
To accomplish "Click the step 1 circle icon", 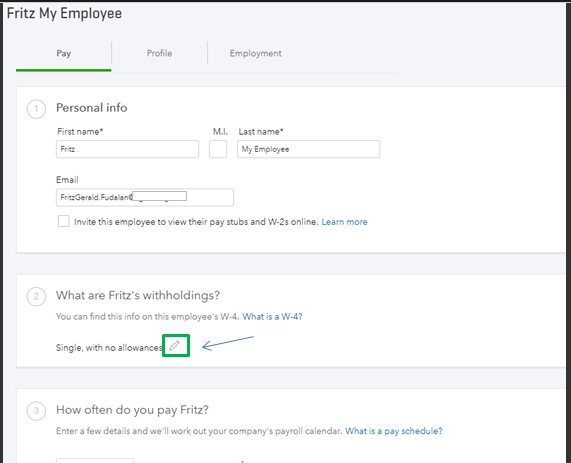I will [x=36, y=109].
